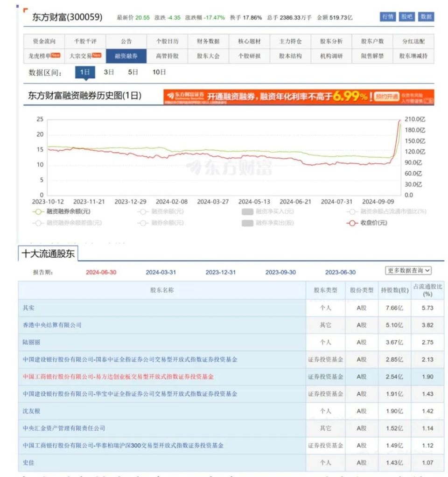Viewport: 448px width, 477px height.
Task: Open the 股本结构 tab
Action: click(290, 56)
